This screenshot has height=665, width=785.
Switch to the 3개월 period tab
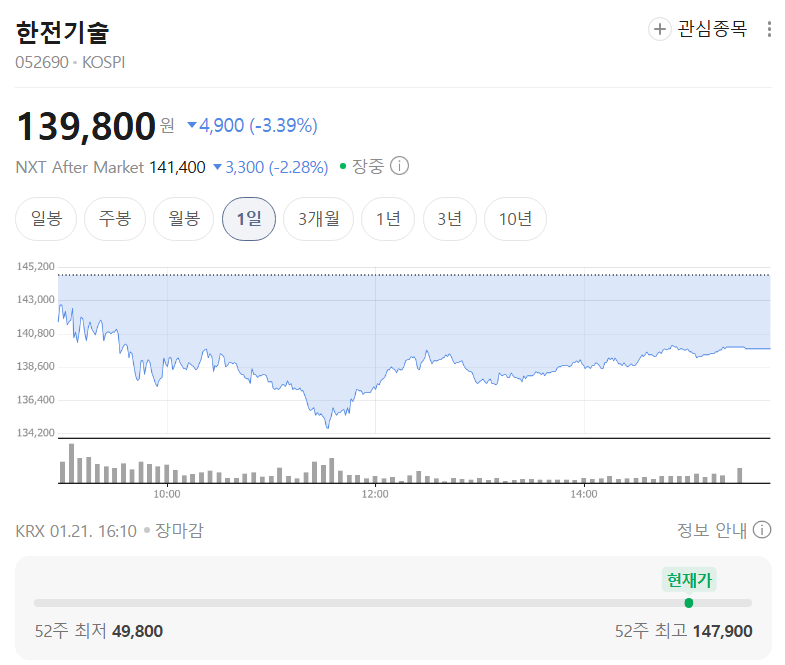(x=318, y=219)
